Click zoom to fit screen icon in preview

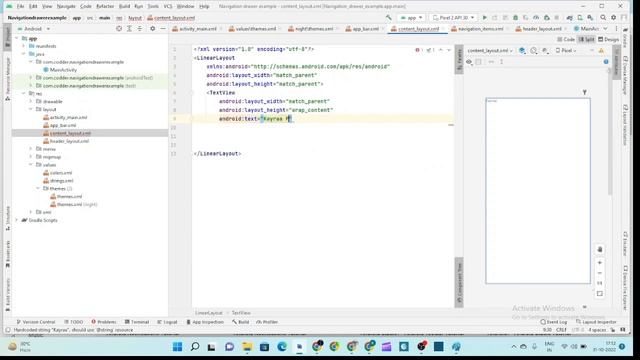(x=600, y=293)
